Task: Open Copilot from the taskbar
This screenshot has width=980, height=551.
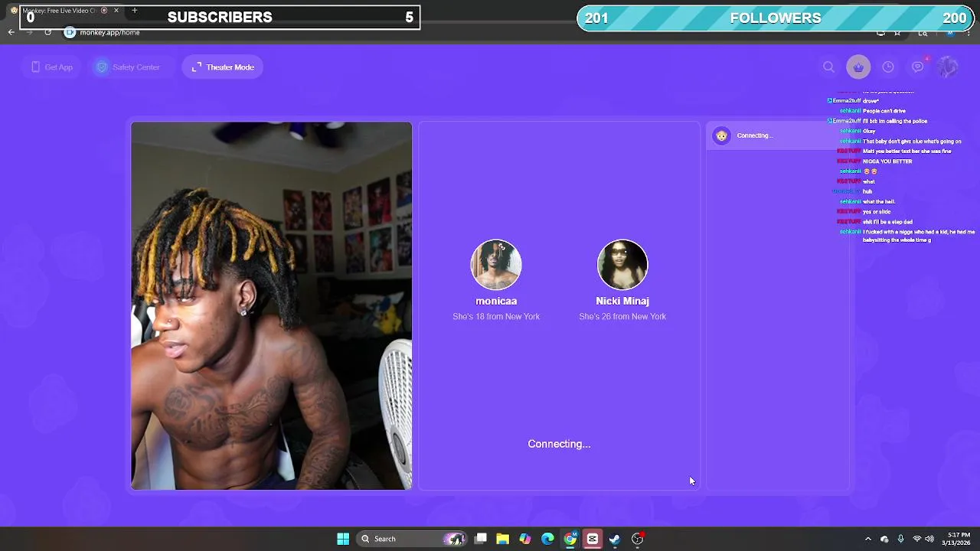Action: [x=525, y=539]
